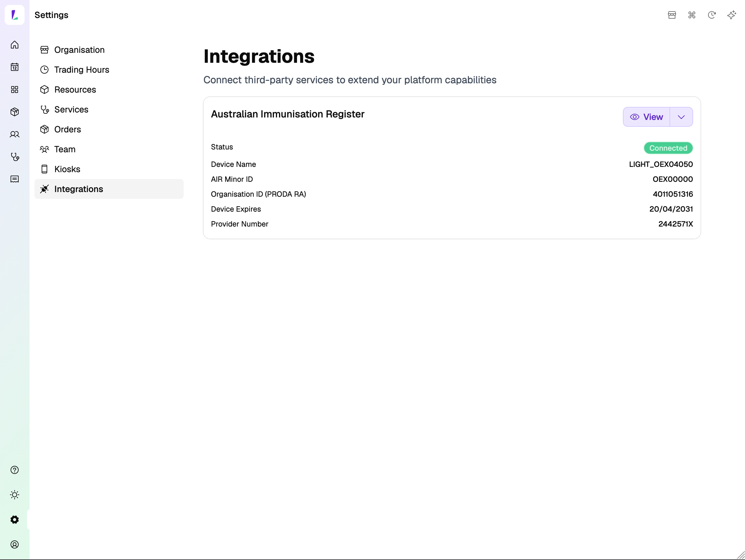
Task: Click the AIR Minor ID value OEX00000
Action: (x=673, y=179)
